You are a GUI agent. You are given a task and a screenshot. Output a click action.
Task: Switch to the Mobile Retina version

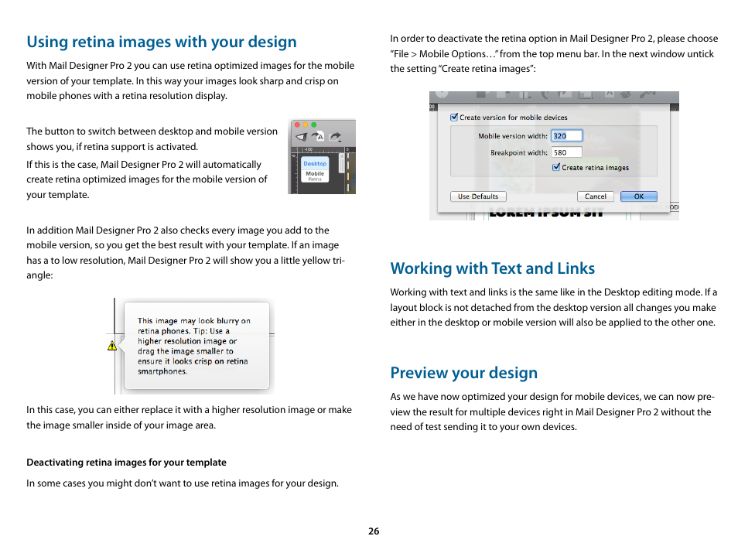tap(315, 176)
